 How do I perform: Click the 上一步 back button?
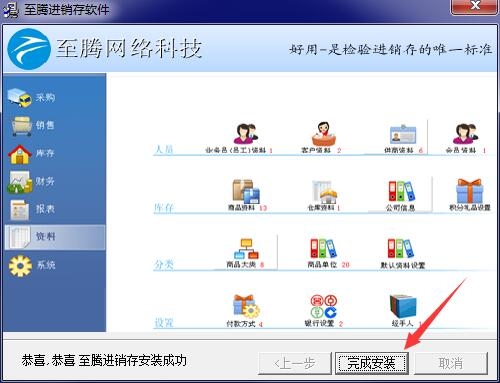click(x=295, y=363)
